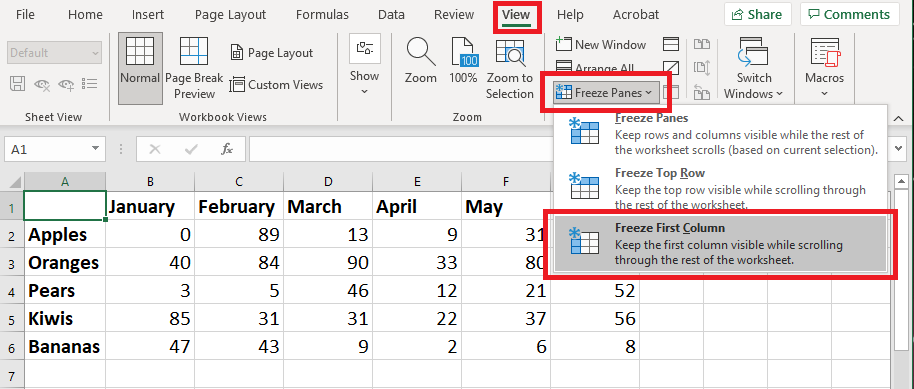The height and width of the screenshot is (389, 914).
Task: Click the Name Box showing A1
Action: 47,149
